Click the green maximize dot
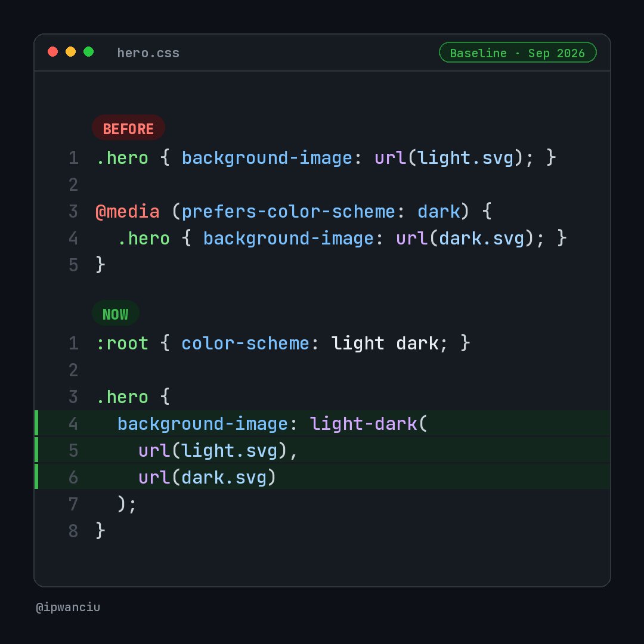Viewport: 644px width, 644px height. pyautogui.click(x=89, y=52)
